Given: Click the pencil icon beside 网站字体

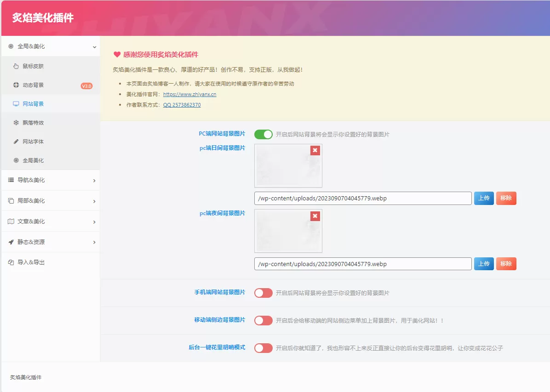Looking at the screenshot, I should point(16,142).
